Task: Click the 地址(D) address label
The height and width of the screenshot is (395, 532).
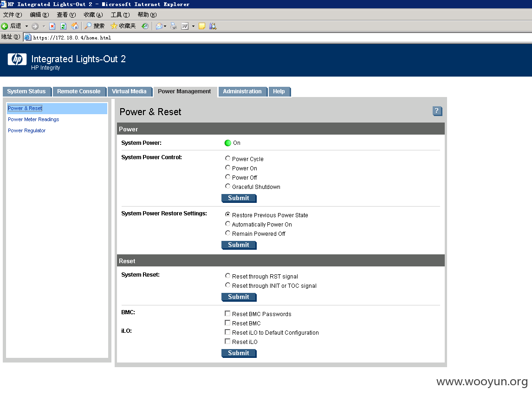Action: [x=11, y=37]
